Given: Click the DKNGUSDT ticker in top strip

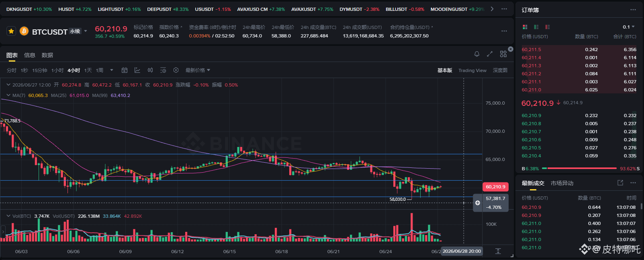Looking at the screenshot, I should click(29, 9).
